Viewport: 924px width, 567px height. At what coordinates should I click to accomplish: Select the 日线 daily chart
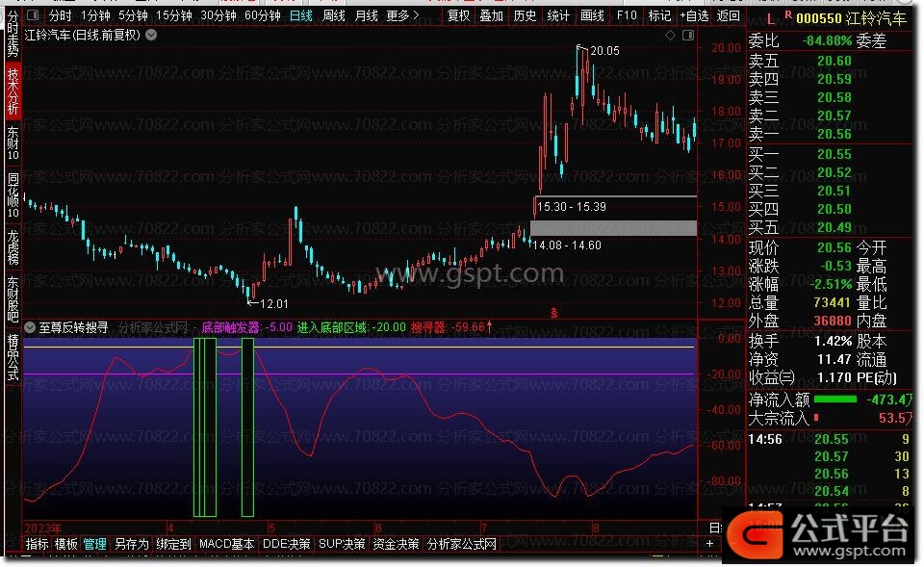(x=301, y=15)
